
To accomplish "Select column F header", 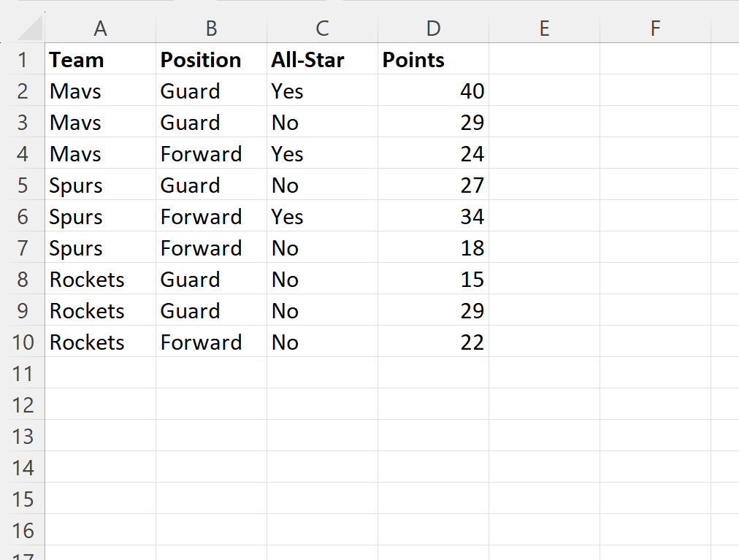I will point(654,28).
